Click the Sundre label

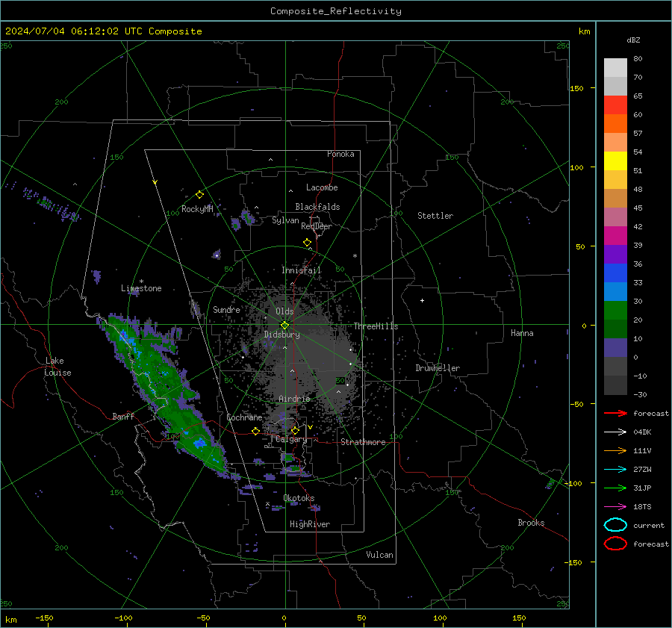226,309
